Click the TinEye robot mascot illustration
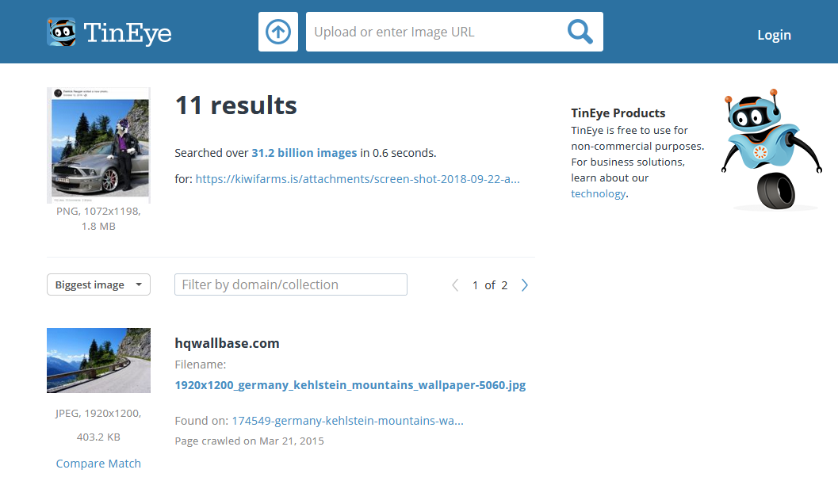This screenshot has width=838, height=504. 771,149
